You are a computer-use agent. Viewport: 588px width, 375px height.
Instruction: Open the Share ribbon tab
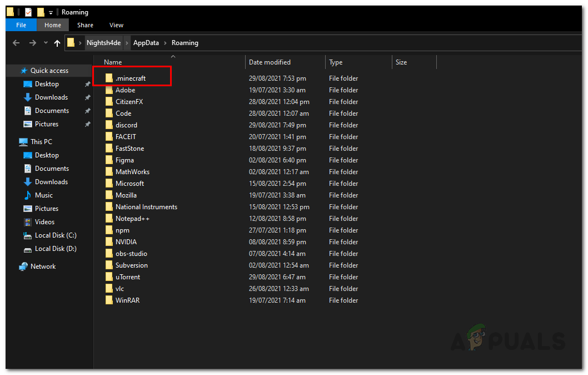(x=85, y=25)
